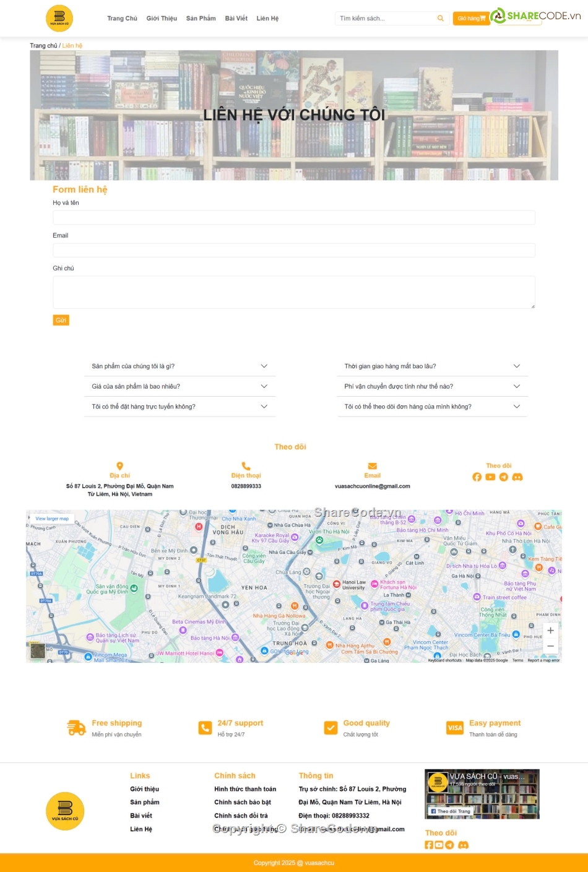Open the Bài Viết menu item
This screenshot has height=872, width=588.
(x=236, y=19)
